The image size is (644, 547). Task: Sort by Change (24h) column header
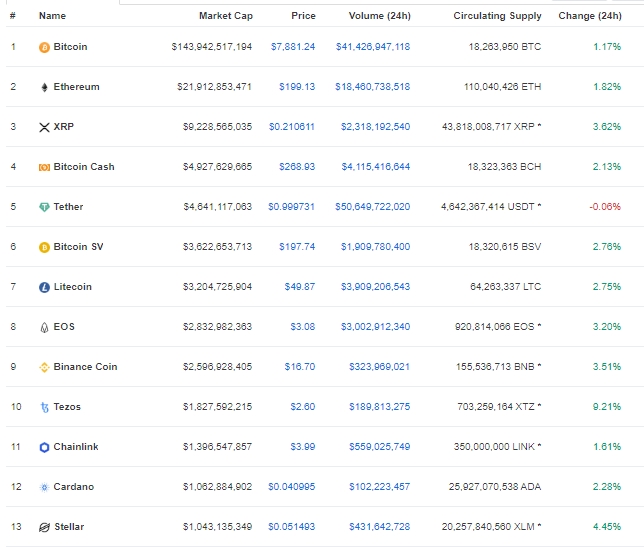coord(590,16)
